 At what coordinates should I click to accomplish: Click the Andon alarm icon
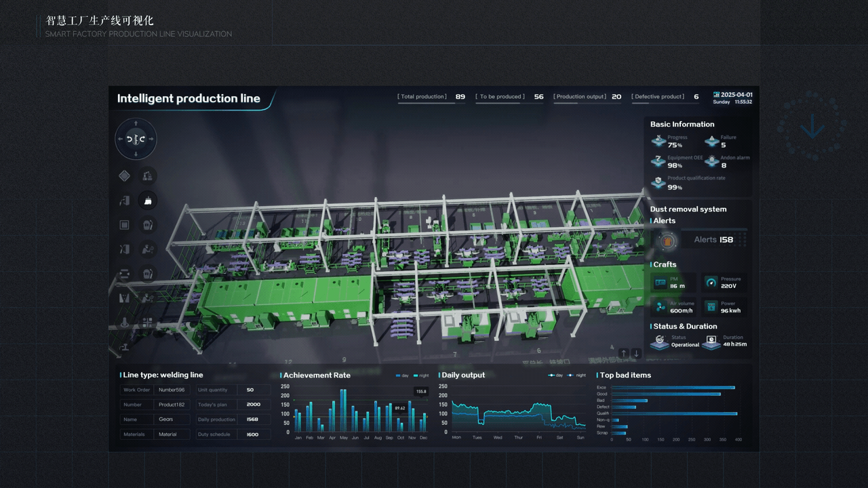click(x=711, y=161)
